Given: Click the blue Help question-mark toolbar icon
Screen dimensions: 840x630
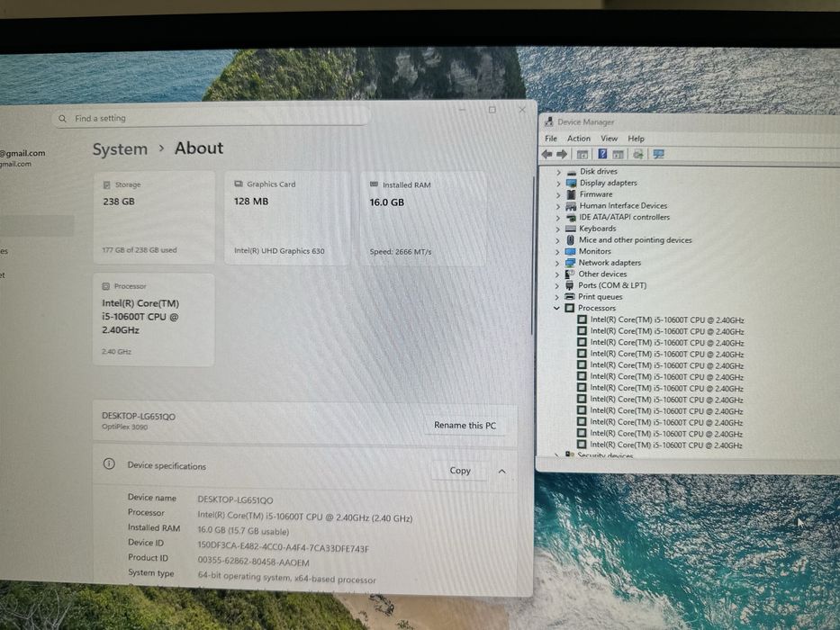Looking at the screenshot, I should pos(602,154).
